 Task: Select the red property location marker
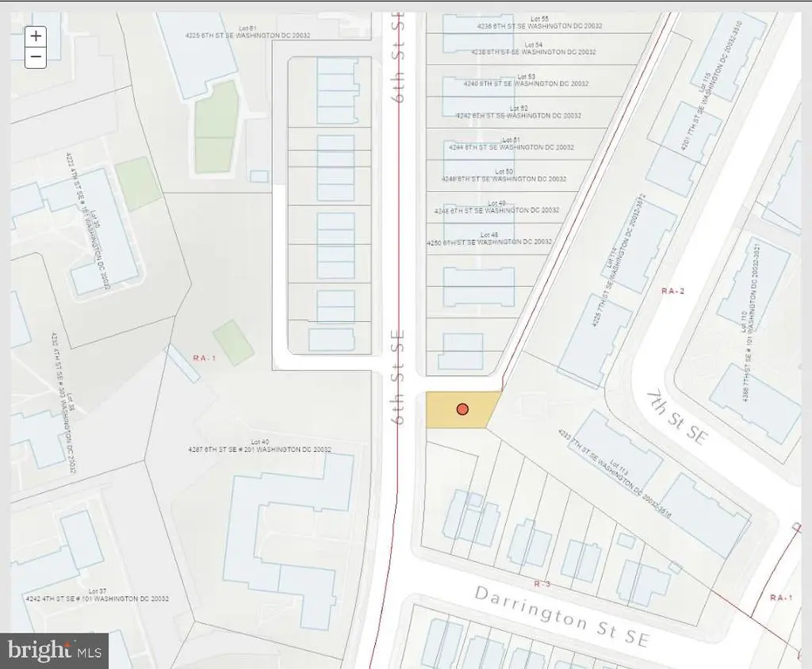[x=462, y=409]
